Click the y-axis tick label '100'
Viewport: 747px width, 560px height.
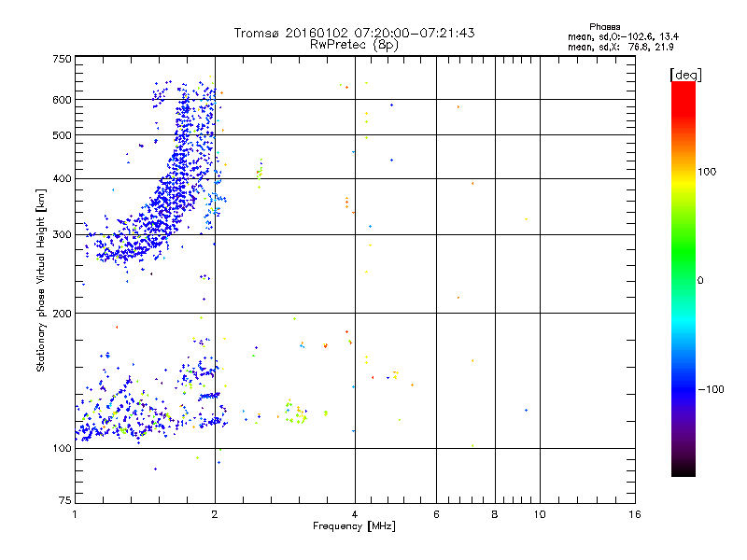62,448
